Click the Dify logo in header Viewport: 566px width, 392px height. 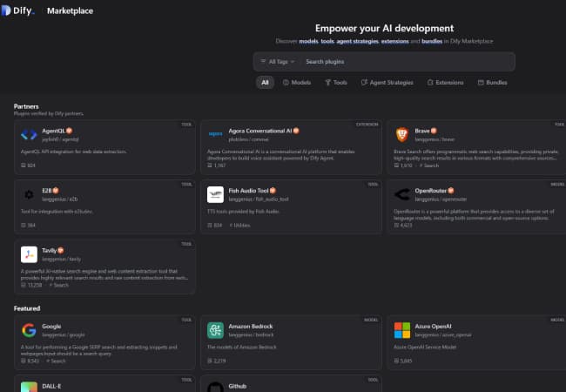coord(17,11)
